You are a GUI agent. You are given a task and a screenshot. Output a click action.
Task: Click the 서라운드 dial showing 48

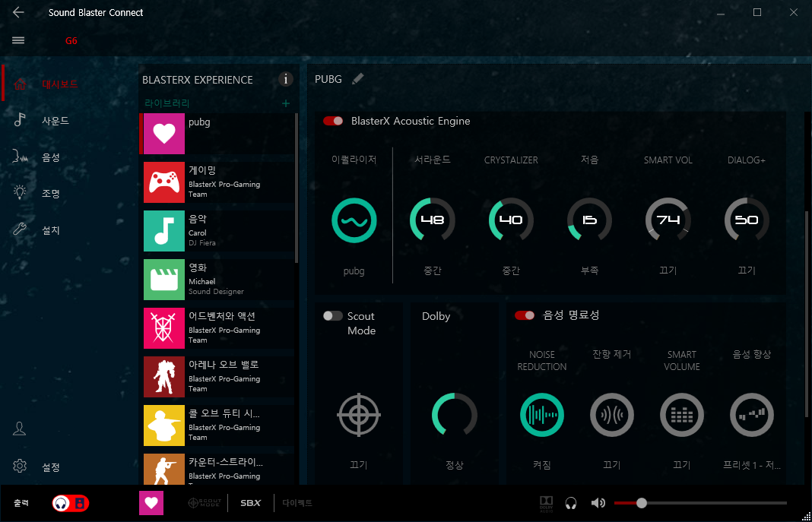point(433,220)
